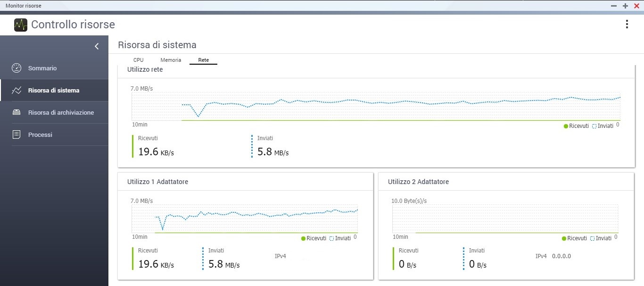
Task: Toggle Ricevuti legend in Utilizzo 2 Adattatore
Action: 574,238
